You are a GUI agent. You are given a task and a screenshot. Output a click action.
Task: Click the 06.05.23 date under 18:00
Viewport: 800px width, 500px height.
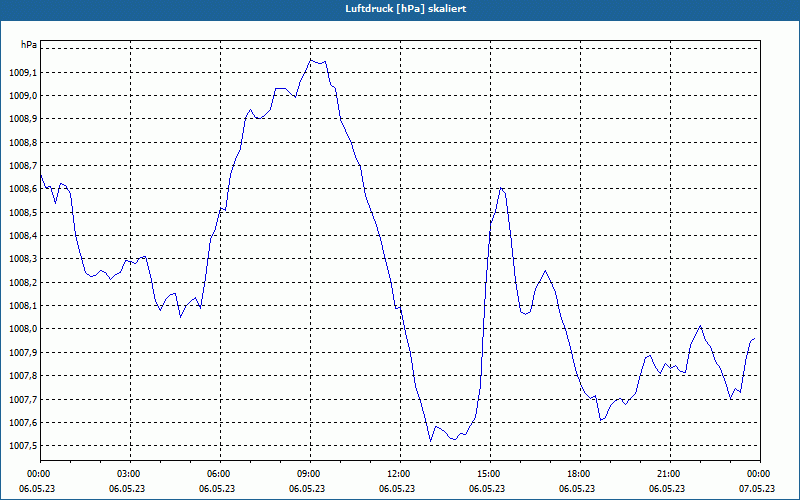tap(577, 489)
